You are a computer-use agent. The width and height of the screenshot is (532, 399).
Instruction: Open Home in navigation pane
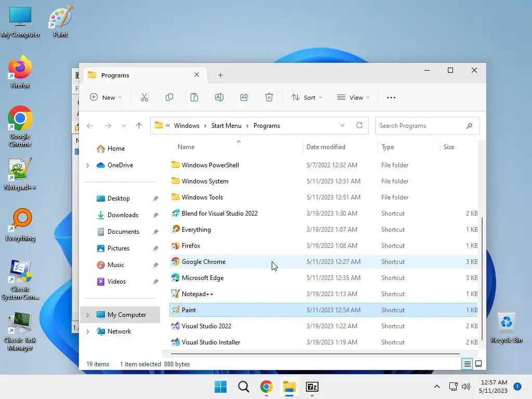[116, 149]
